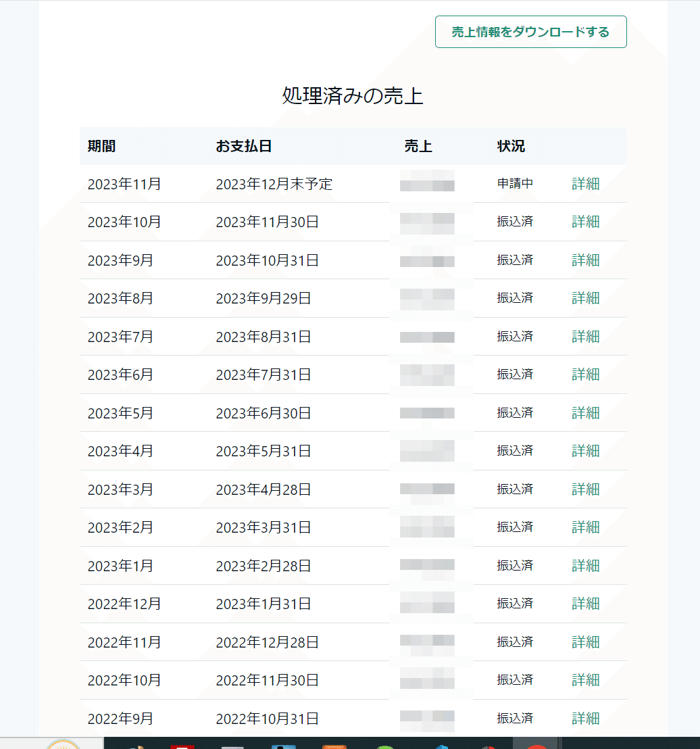Screen dimensions: 700x749
Task: Click the 申請中 status text
Action: click(515, 184)
